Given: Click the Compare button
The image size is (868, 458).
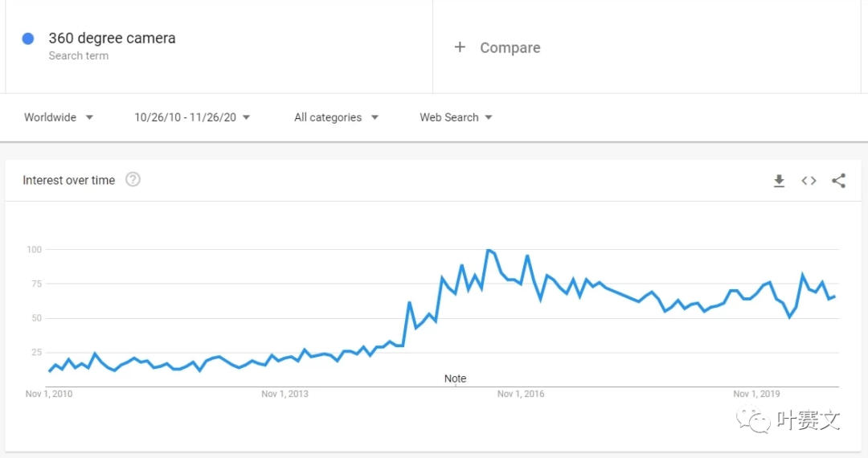Looking at the screenshot, I should pos(510,48).
